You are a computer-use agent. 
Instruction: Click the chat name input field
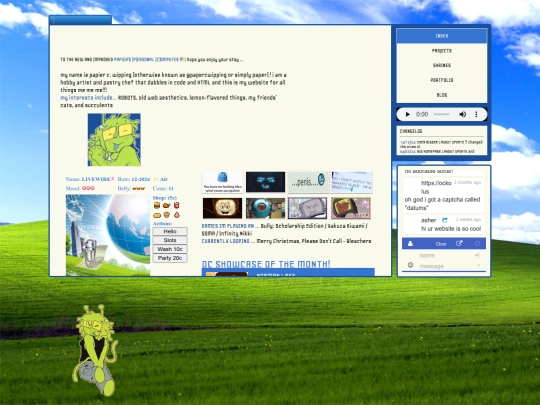444,256
